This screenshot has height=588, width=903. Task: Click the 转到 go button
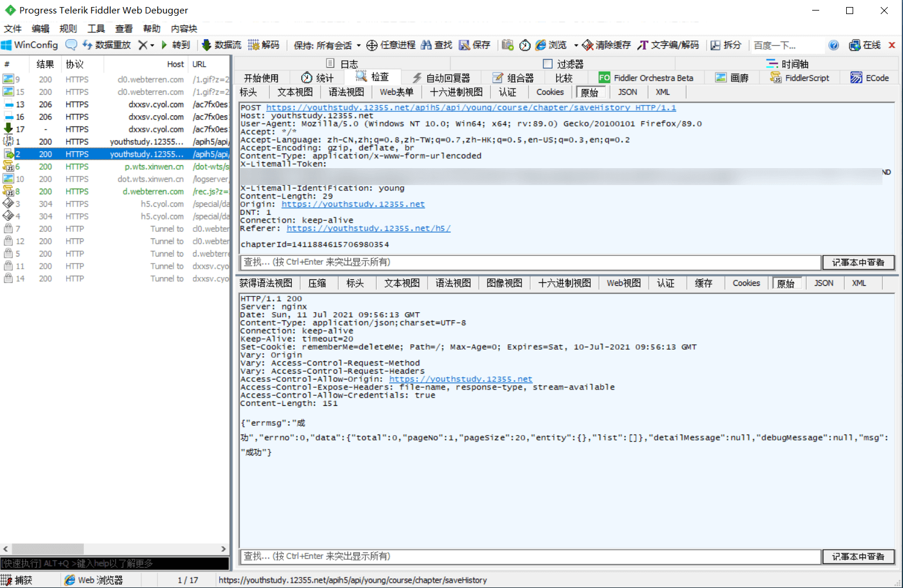point(175,45)
